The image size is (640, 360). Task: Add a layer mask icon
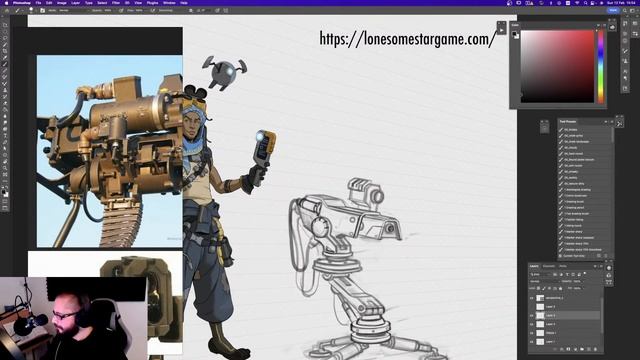coord(568,349)
